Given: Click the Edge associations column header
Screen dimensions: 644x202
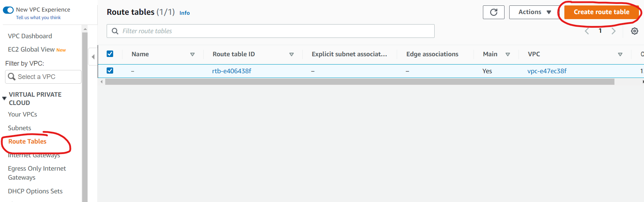Looking at the screenshot, I should coord(432,54).
